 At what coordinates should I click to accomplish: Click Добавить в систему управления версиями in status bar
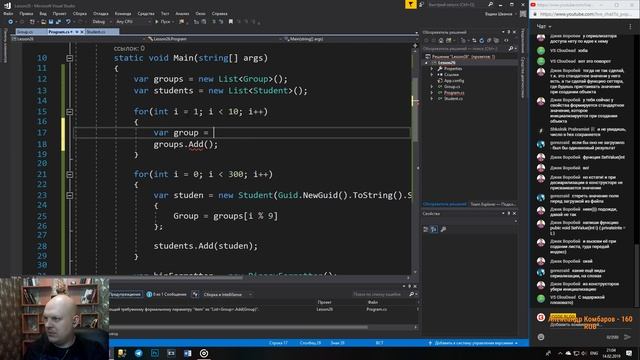[x=473, y=343]
